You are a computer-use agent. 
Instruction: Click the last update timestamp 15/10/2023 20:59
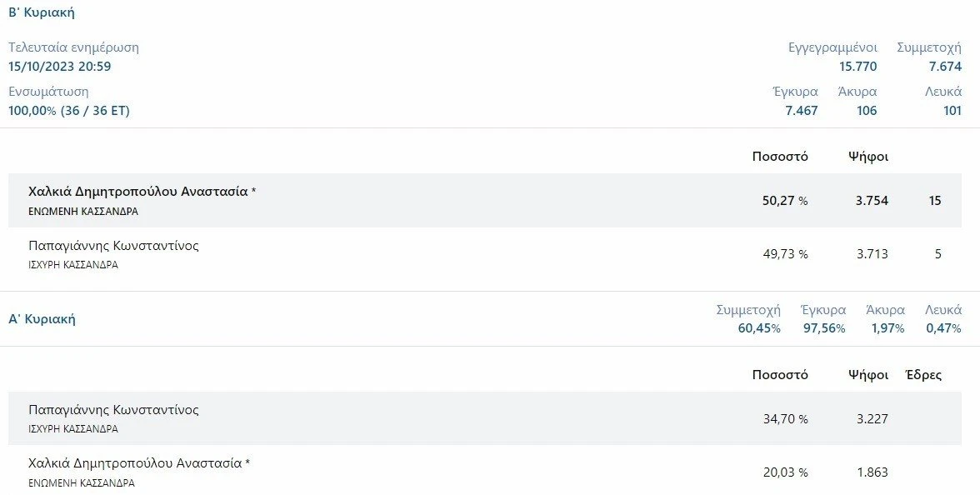tap(60, 67)
